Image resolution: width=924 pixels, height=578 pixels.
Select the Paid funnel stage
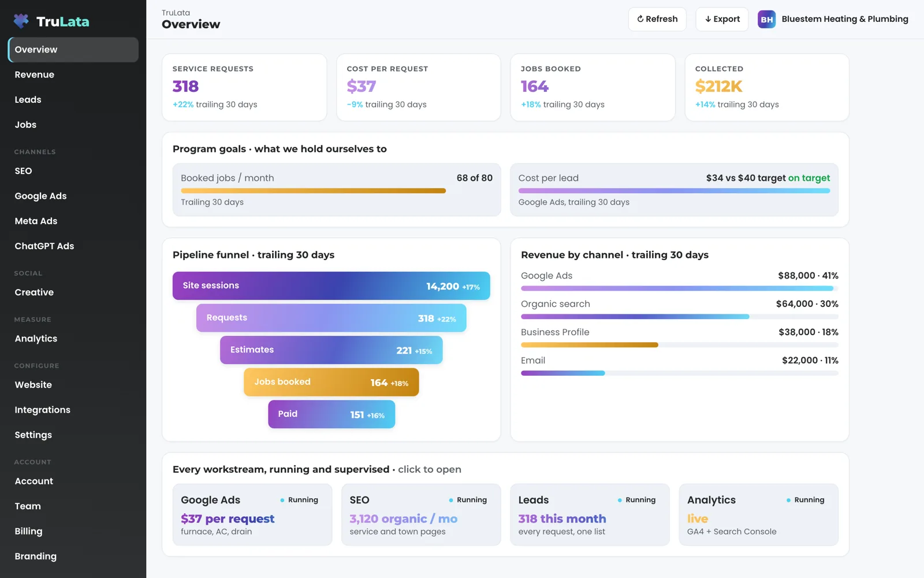click(331, 414)
